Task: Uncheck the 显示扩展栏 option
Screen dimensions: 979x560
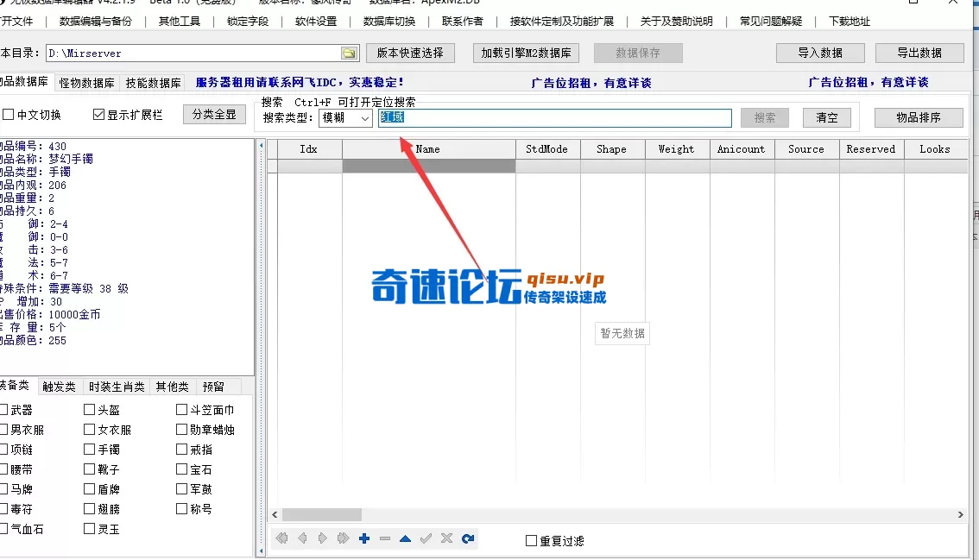Action: pyautogui.click(x=98, y=114)
